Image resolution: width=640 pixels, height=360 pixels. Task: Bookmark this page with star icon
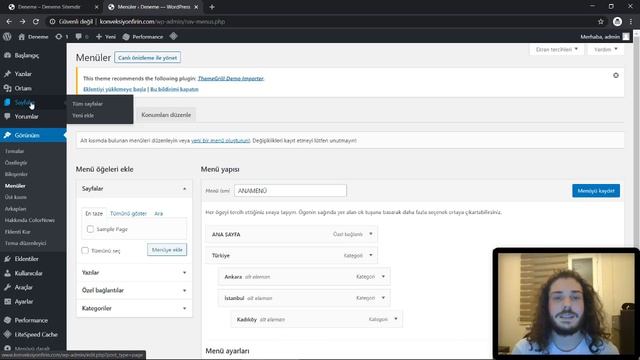click(x=600, y=22)
